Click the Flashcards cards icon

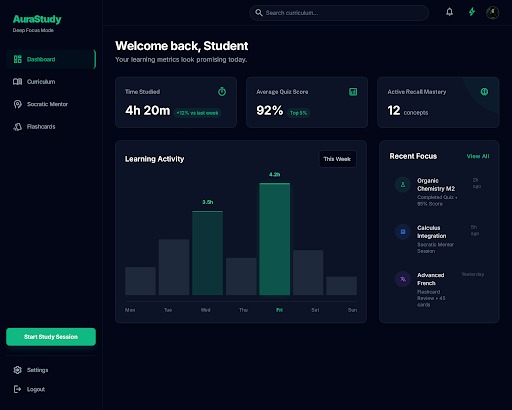click(17, 127)
